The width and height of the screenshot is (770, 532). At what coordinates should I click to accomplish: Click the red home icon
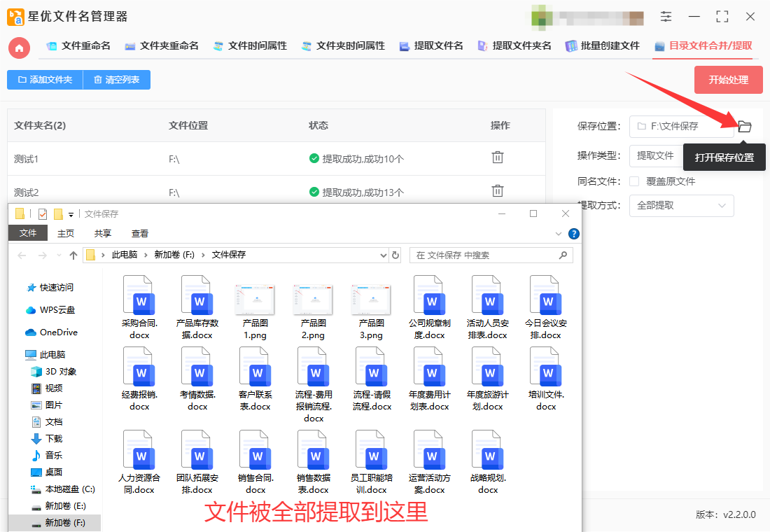tap(19, 48)
